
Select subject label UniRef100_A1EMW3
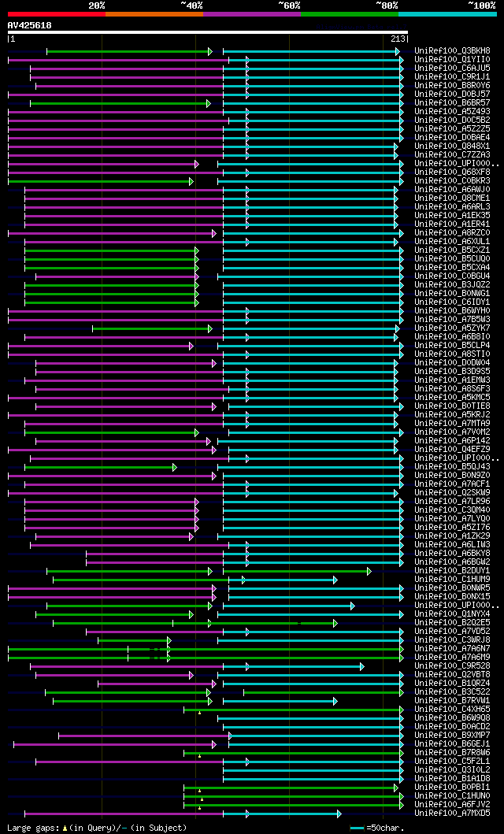[453, 380]
